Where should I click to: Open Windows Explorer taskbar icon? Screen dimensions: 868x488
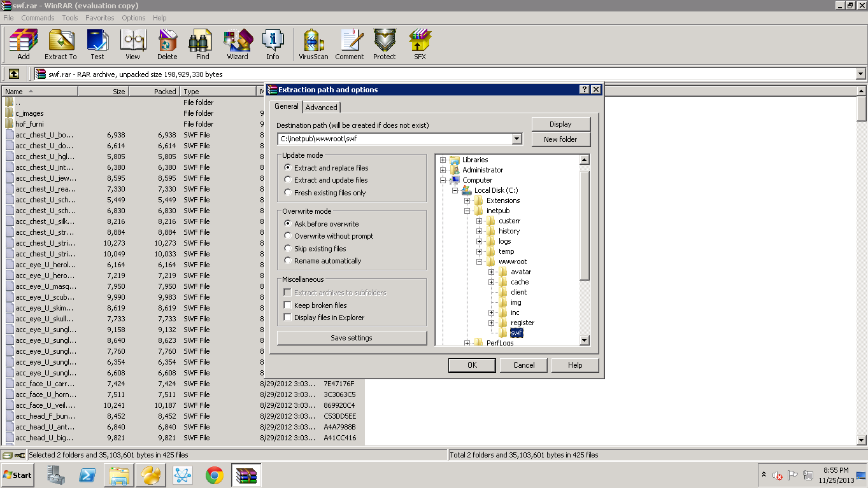tap(120, 475)
